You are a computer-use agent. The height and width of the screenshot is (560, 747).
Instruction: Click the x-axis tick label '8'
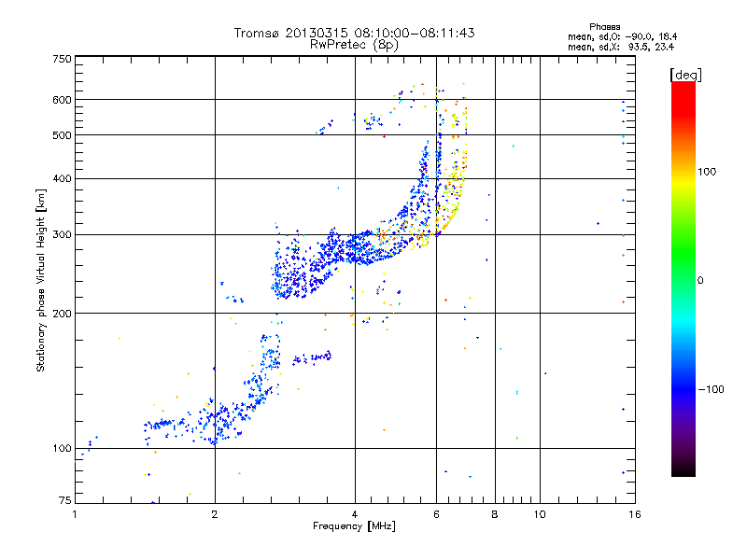click(495, 514)
